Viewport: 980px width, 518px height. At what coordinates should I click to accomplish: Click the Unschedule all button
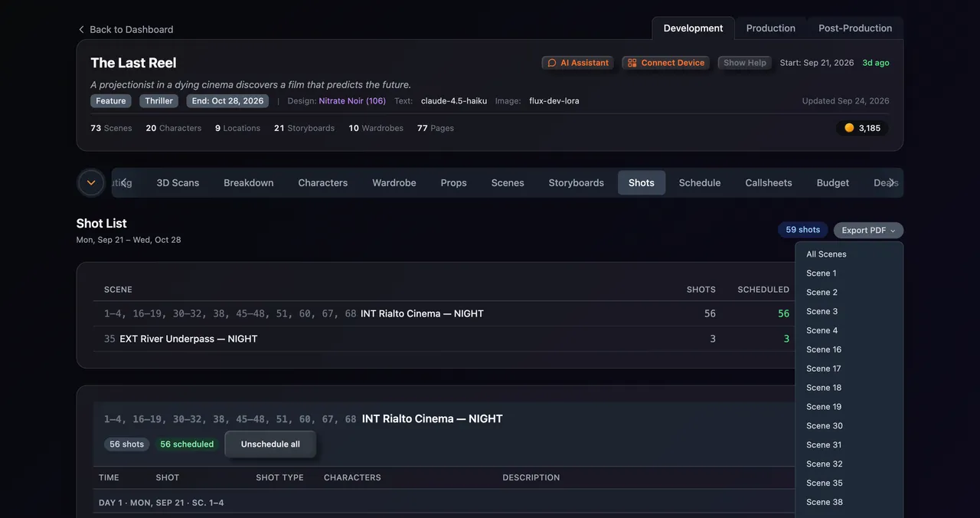(270, 444)
